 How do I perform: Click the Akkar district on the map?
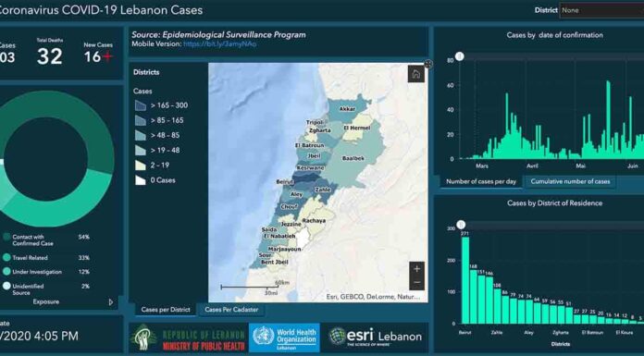point(347,109)
